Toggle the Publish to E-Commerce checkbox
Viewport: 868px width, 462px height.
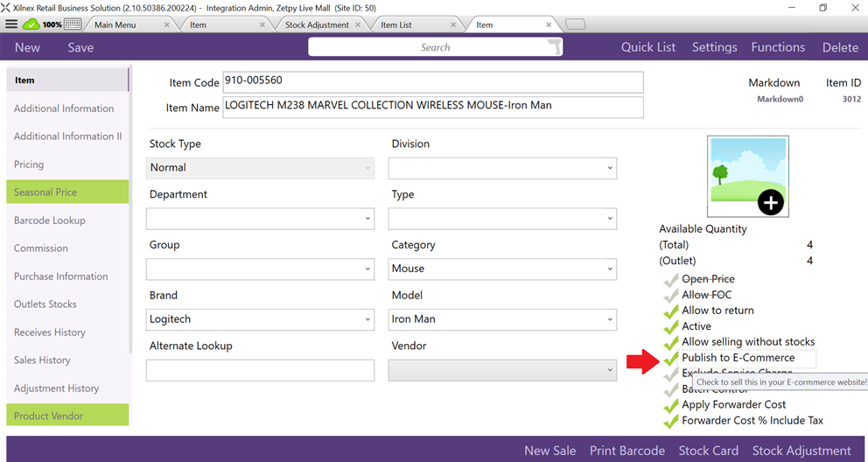click(671, 358)
